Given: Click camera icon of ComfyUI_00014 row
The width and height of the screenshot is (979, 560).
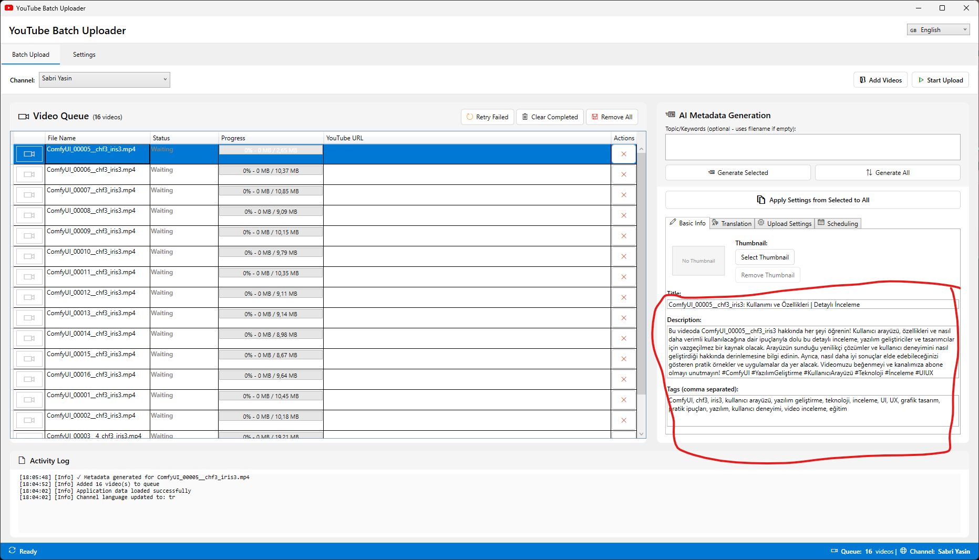Looking at the screenshot, I should 29,338.
